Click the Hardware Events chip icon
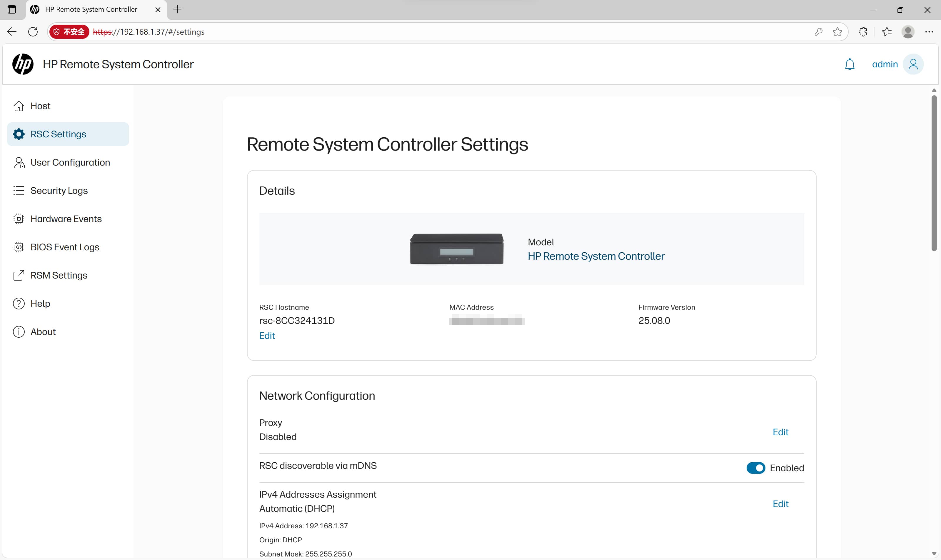 click(x=19, y=219)
